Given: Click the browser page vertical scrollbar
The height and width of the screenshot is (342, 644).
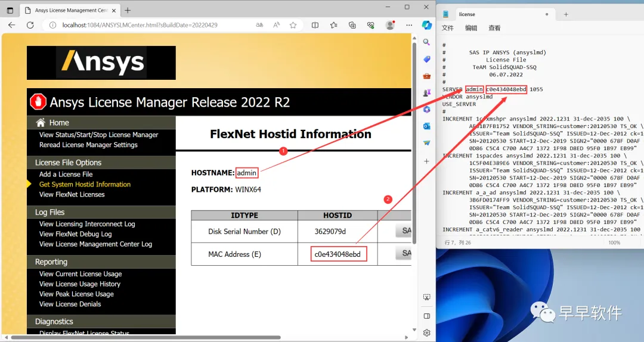Looking at the screenshot, I should tap(414, 142).
